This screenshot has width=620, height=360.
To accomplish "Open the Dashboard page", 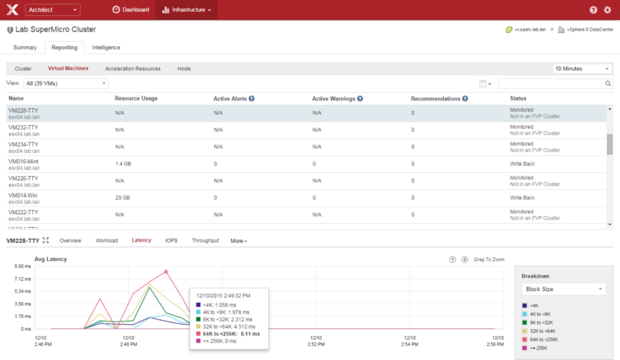I will click(131, 10).
